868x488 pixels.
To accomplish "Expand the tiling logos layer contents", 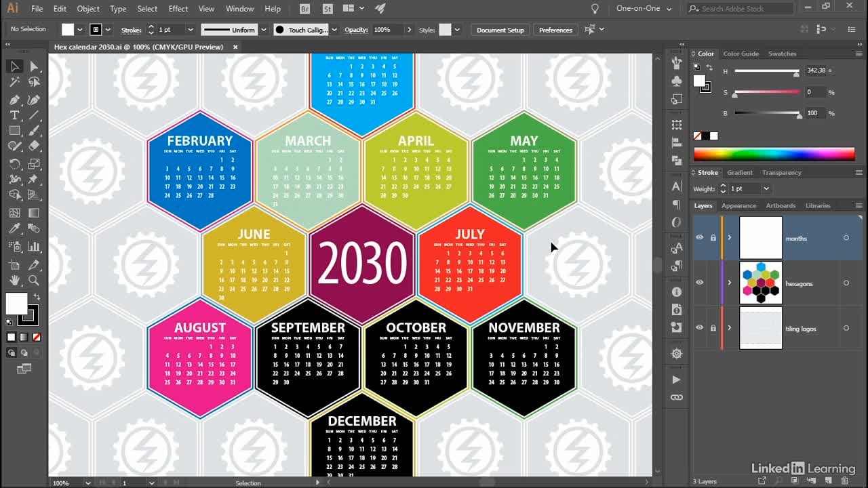I will click(730, 328).
